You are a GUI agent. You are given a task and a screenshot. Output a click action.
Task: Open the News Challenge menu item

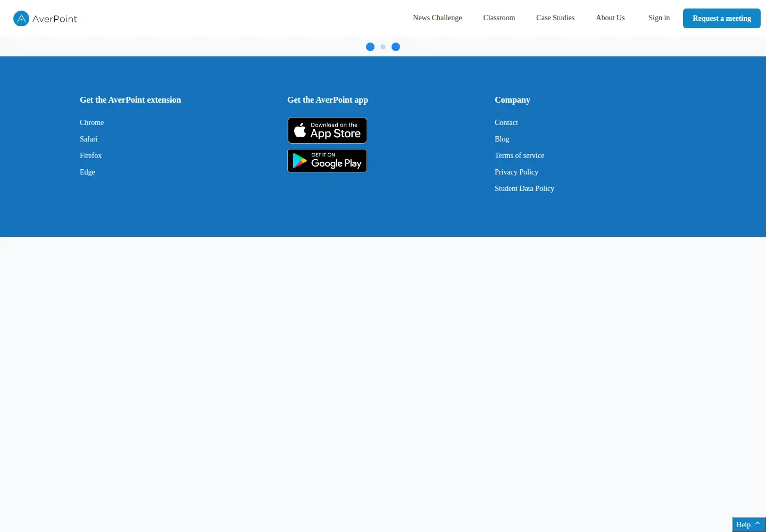pos(437,18)
